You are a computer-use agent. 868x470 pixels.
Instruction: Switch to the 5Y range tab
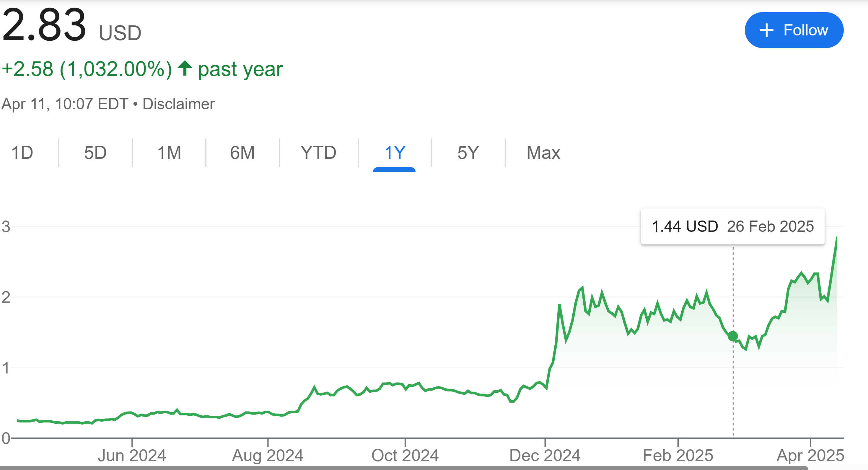(x=468, y=153)
